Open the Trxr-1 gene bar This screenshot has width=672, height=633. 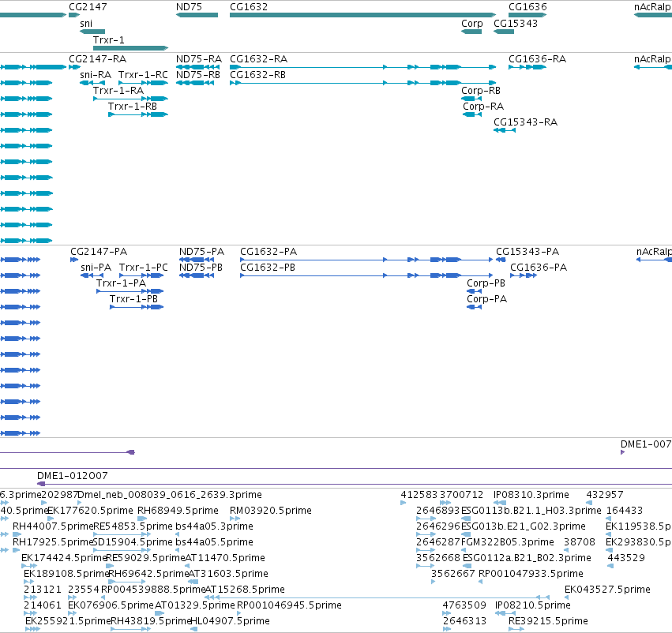tap(130, 48)
